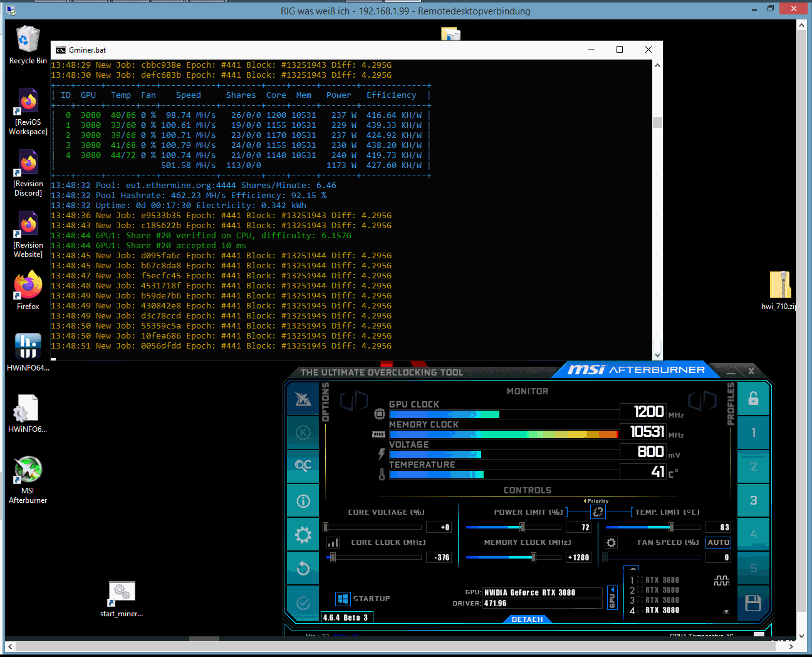Click the MSI dragon logo in Afterburner sidebar
Viewport: 812px width, 657px height.
303,399
